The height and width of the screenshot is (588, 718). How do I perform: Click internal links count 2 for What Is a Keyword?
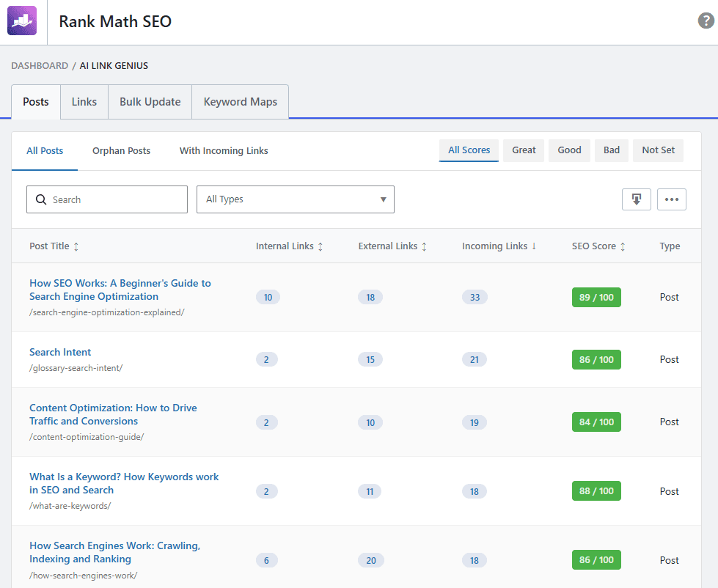(x=266, y=491)
